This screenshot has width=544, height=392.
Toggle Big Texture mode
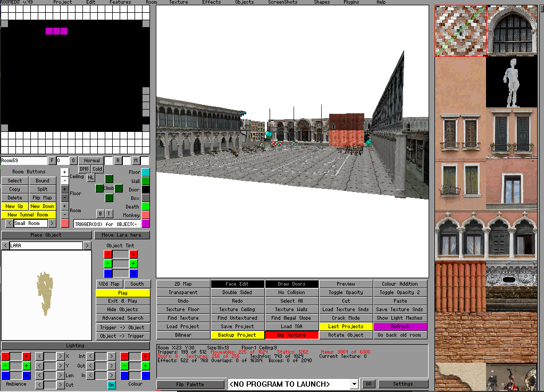[x=292, y=335]
